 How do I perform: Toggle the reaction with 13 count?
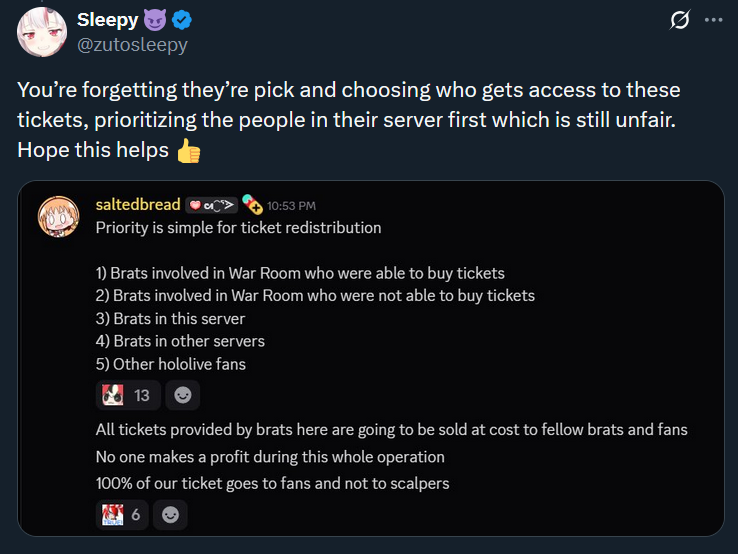(128, 395)
